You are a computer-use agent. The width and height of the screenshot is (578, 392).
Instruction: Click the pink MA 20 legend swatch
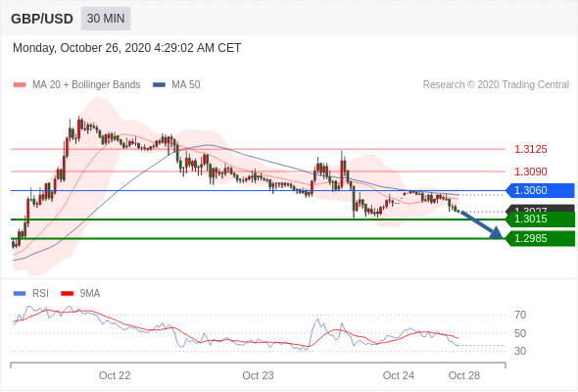20,85
